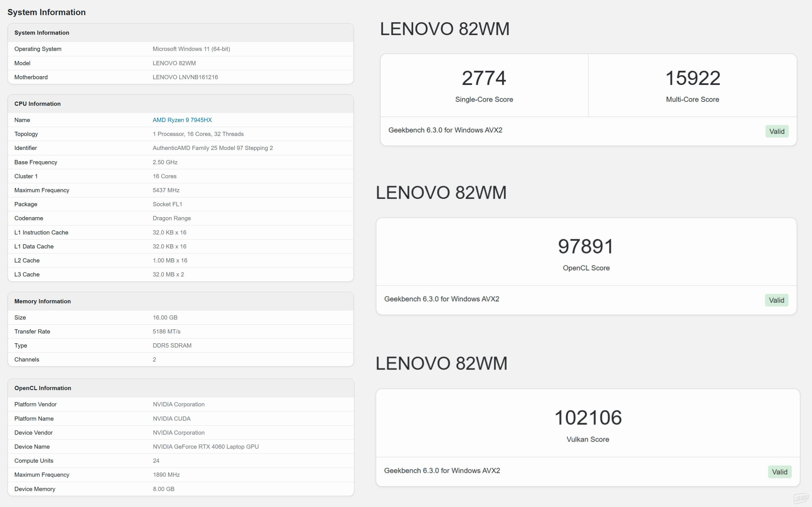812x507 pixels.
Task: Click the LENOVO 82WM title above OpenCL score
Action: pos(441,193)
